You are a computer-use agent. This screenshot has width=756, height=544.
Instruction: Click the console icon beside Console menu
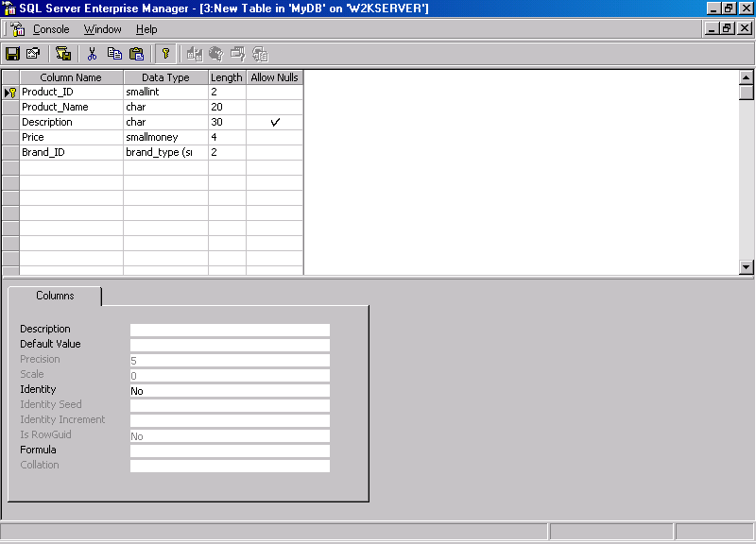[x=18, y=29]
